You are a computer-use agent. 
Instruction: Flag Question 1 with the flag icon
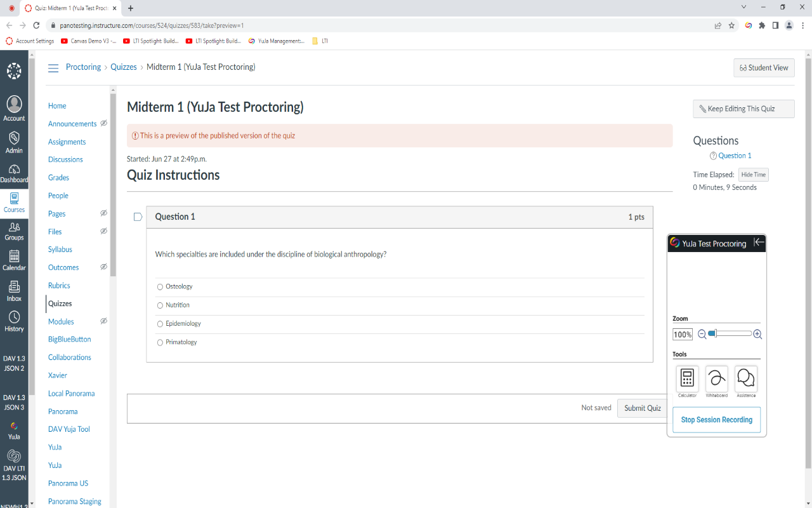(138, 217)
